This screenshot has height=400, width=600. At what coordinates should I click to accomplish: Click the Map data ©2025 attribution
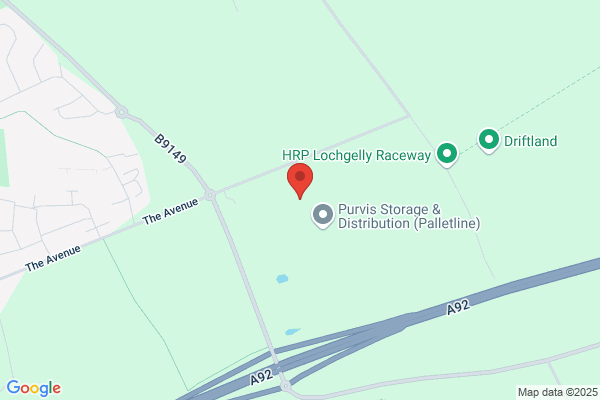[x=558, y=392]
